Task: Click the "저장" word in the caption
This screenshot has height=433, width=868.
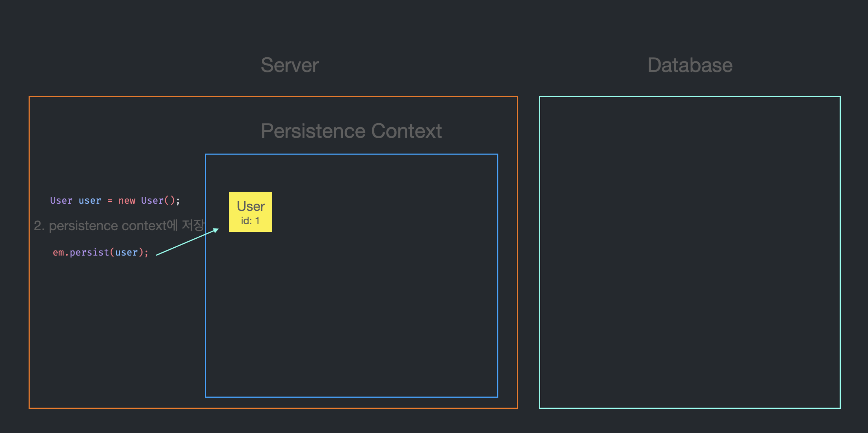Action: pos(193,225)
